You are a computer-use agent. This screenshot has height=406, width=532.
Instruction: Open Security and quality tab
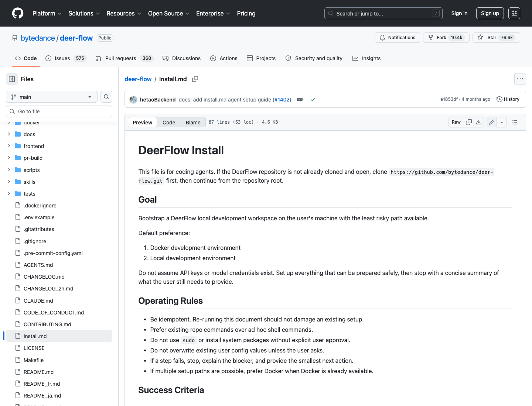[314, 58]
